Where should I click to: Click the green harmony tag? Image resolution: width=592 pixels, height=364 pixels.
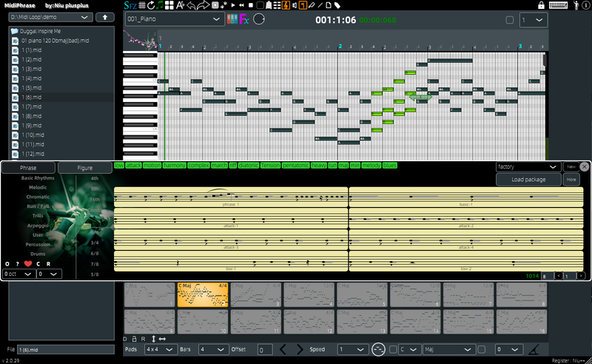175,166
